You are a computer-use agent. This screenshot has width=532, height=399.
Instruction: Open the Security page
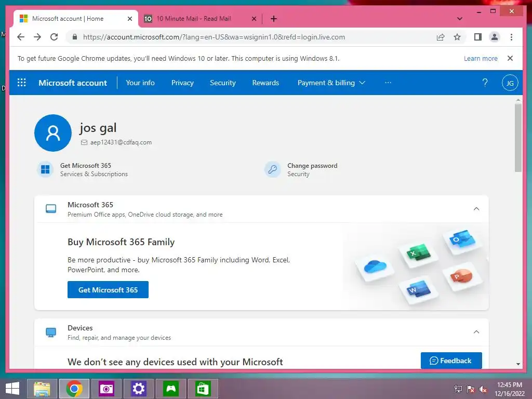(222, 83)
